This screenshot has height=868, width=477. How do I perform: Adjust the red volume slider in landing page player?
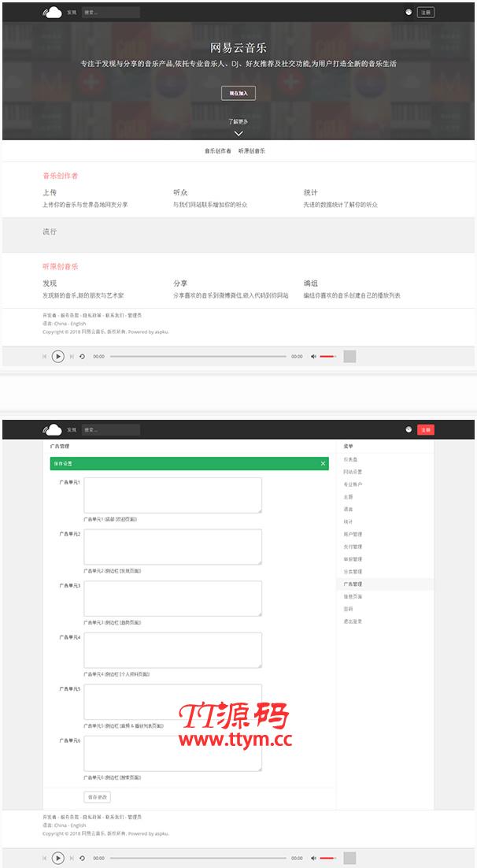point(327,357)
